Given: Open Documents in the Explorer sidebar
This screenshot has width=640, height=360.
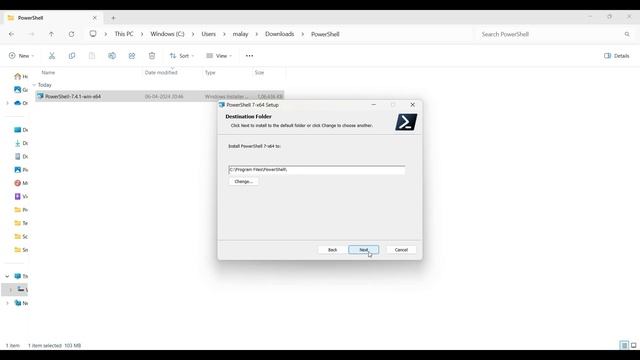Looking at the screenshot, I should (x=21, y=157).
